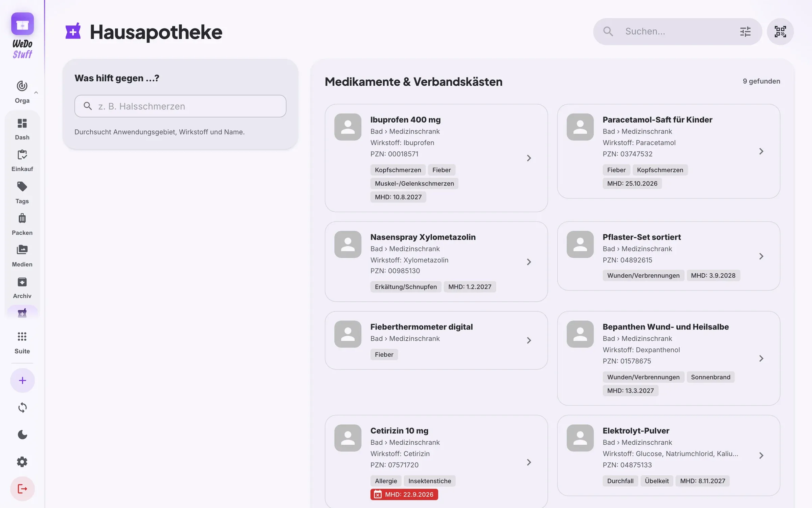Open Fieberthermometer digital chevron

tap(529, 340)
